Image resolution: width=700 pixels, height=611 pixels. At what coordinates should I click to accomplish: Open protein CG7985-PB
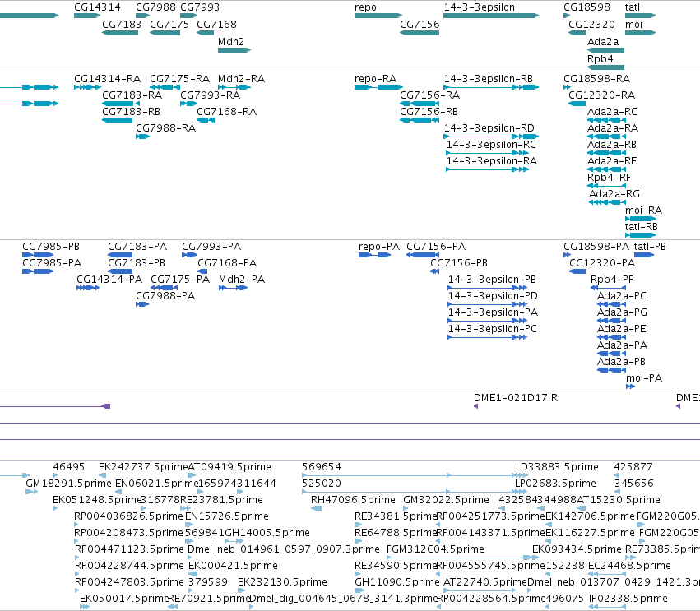pyautogui.click(x=51, y=248)
